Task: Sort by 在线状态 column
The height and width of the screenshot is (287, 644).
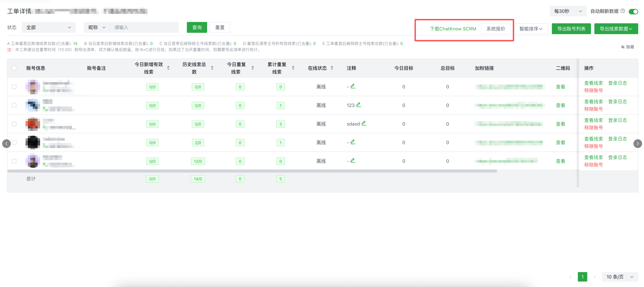Action: 332,68
